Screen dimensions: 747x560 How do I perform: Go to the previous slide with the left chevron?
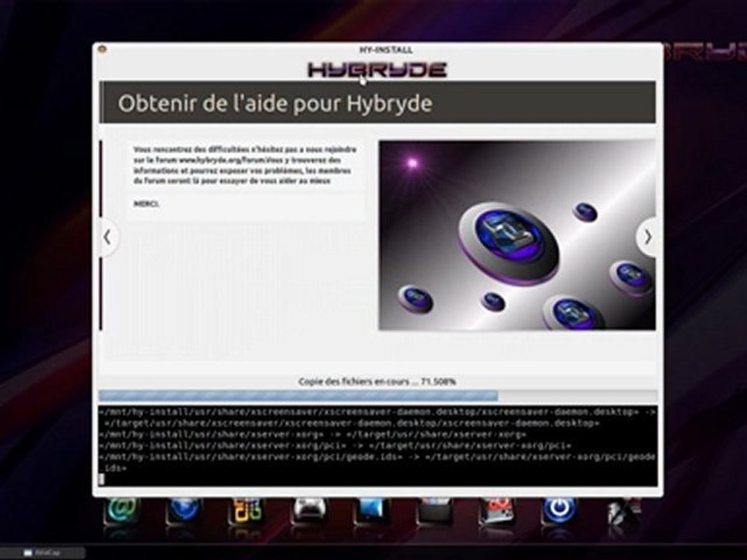click(x=107, y=237)
